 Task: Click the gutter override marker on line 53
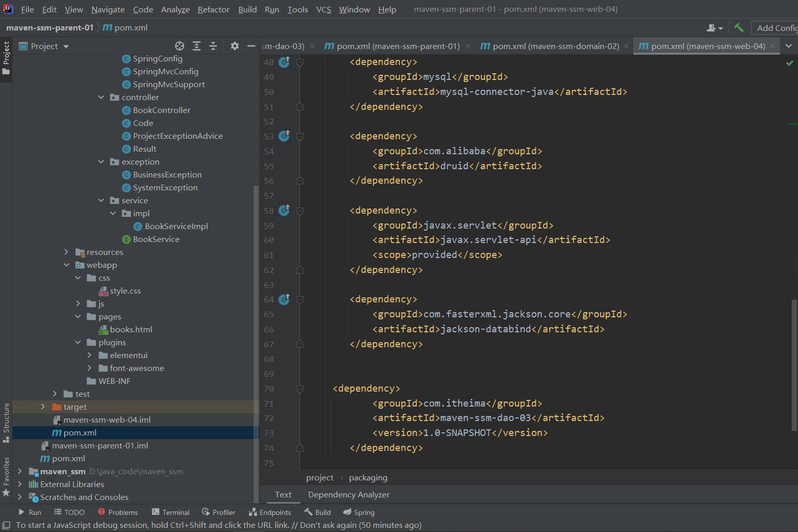pos(284,136)
